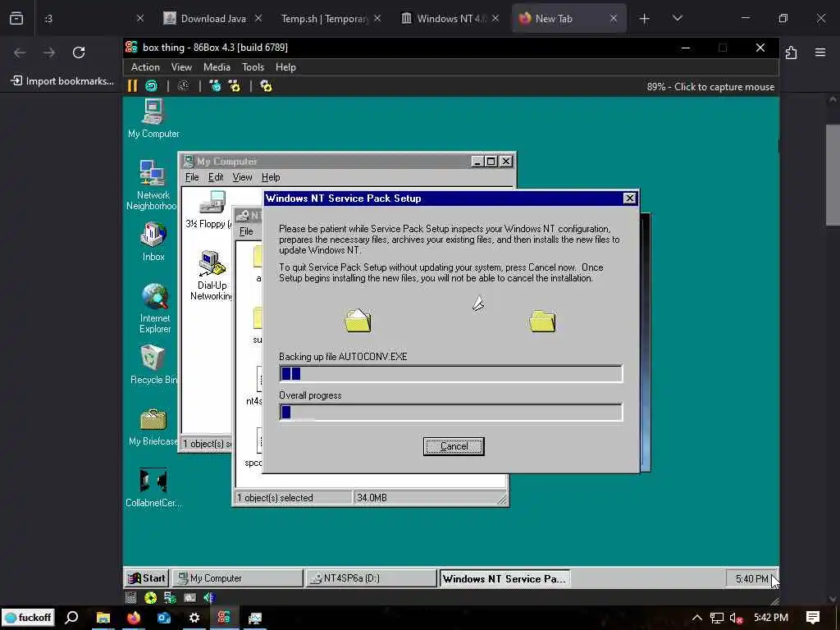Show hidden system tray icons chevron
840x630 pixels.
click(697, 618)
